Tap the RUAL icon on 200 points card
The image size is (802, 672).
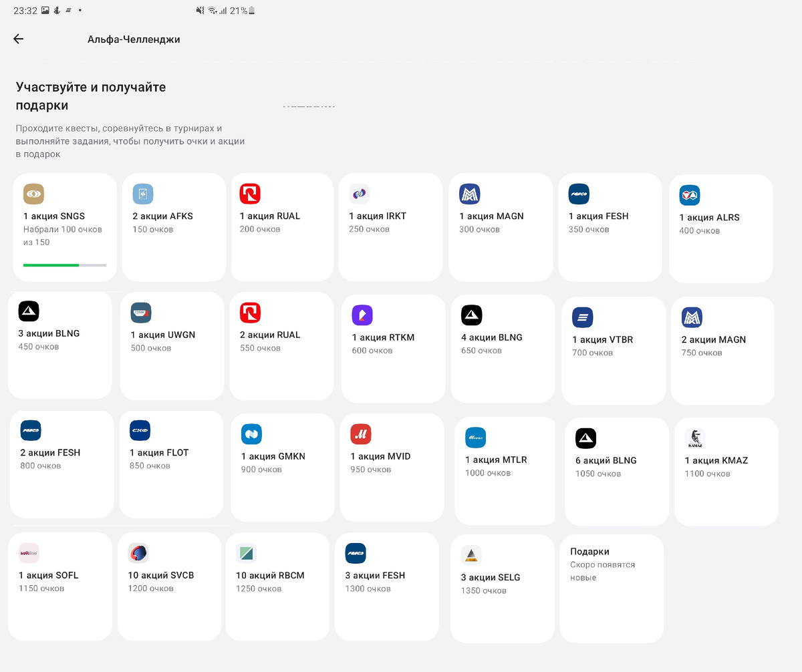click(x=250, y=194)
